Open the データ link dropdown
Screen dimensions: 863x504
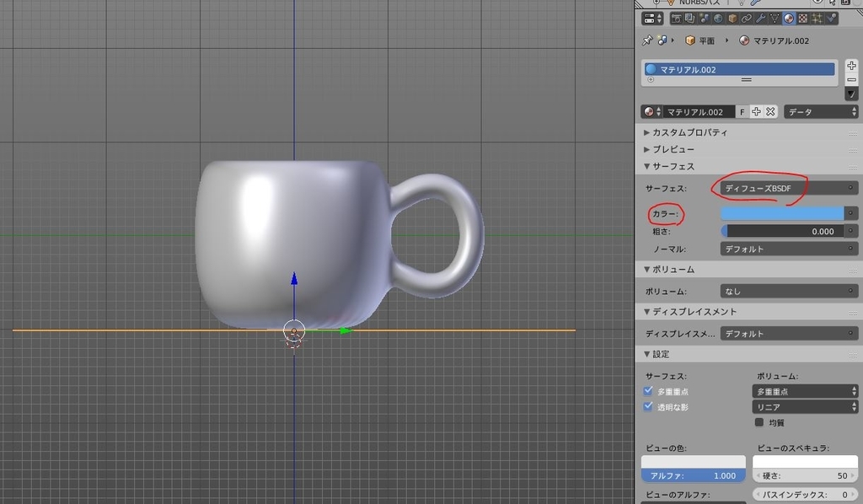[x=821, y=112]
